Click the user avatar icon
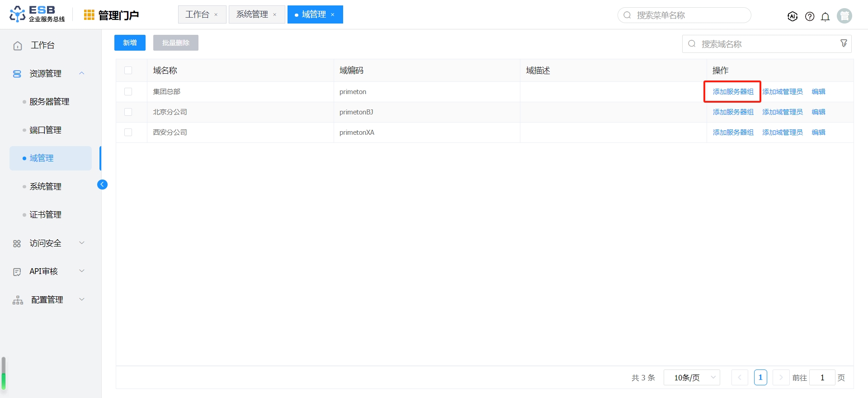This screenshot has width=868, height=398. [x=844, y=16]
